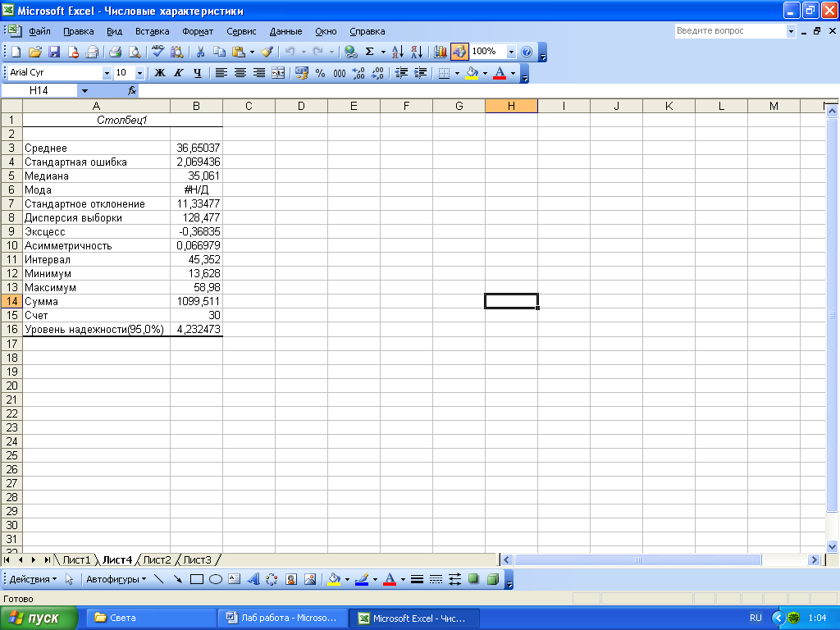Viewport: 840px width, 630px height.
Task: Open the font name dropdown
Action: tap(107, 73)
